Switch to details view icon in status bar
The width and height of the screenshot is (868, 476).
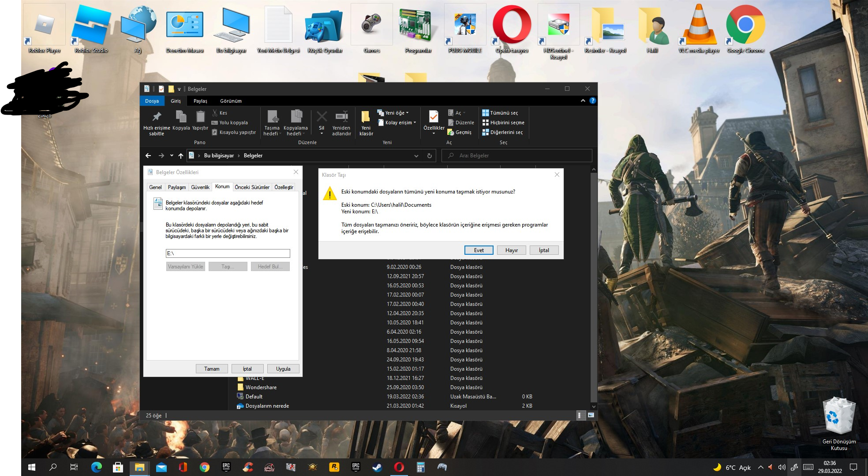[x=581, y=415]
